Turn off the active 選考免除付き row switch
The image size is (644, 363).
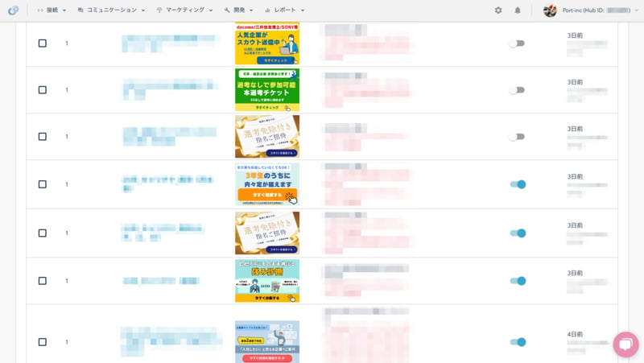point(518,233)
